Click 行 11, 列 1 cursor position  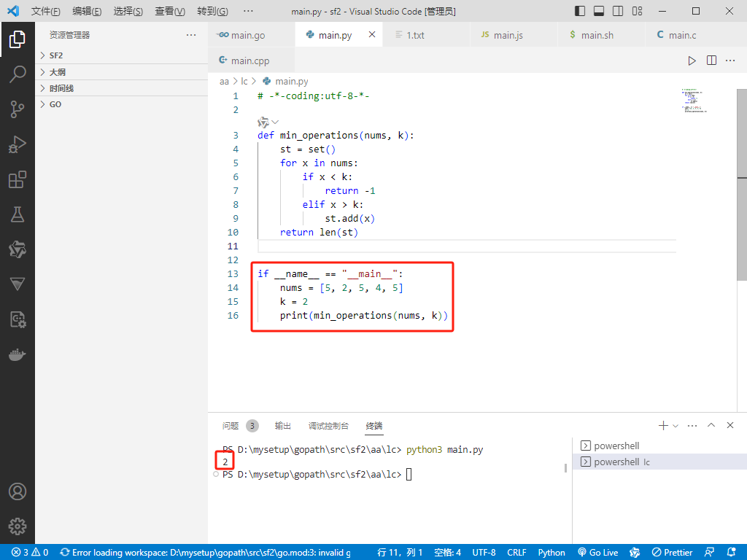(x=400, y=553)
